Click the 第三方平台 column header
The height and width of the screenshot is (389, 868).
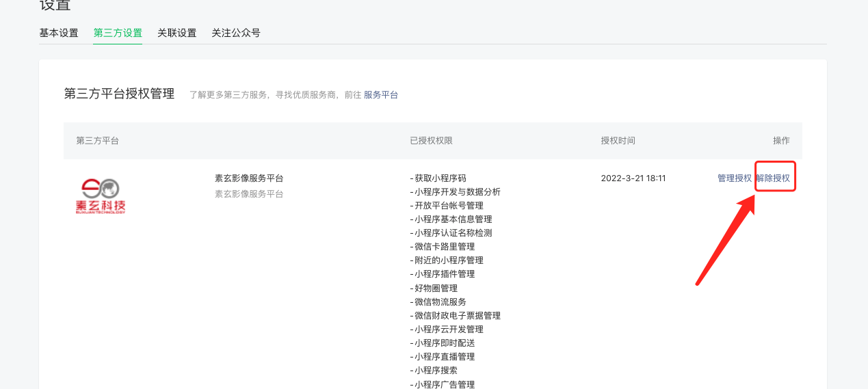click(x=97, y=141)
